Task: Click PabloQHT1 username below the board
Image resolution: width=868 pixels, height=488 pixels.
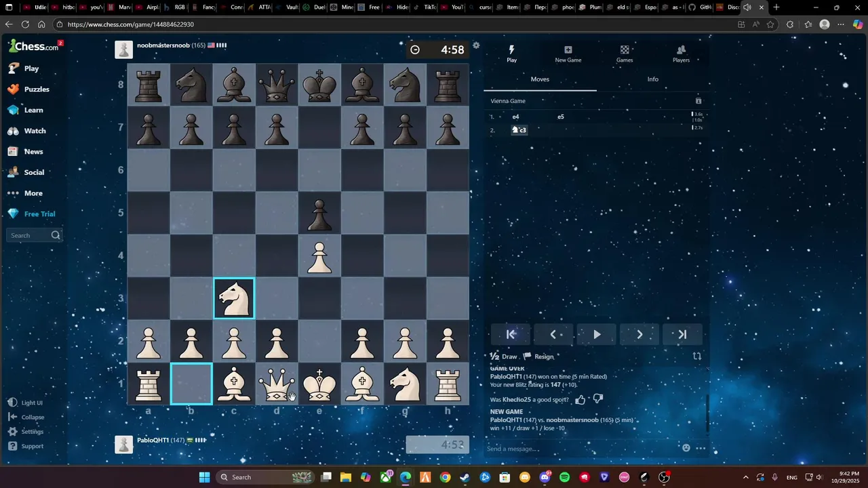Action: [x=153, y=440]
